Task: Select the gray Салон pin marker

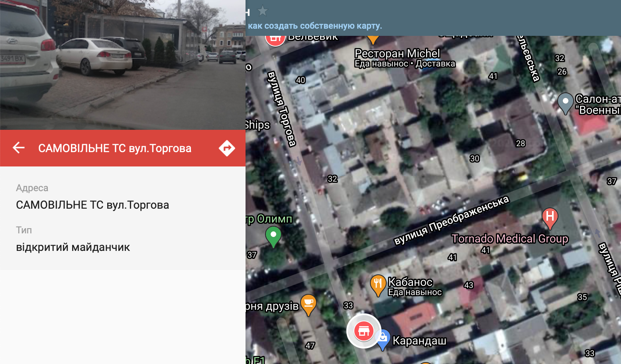Action: click(x=565, y=102)
